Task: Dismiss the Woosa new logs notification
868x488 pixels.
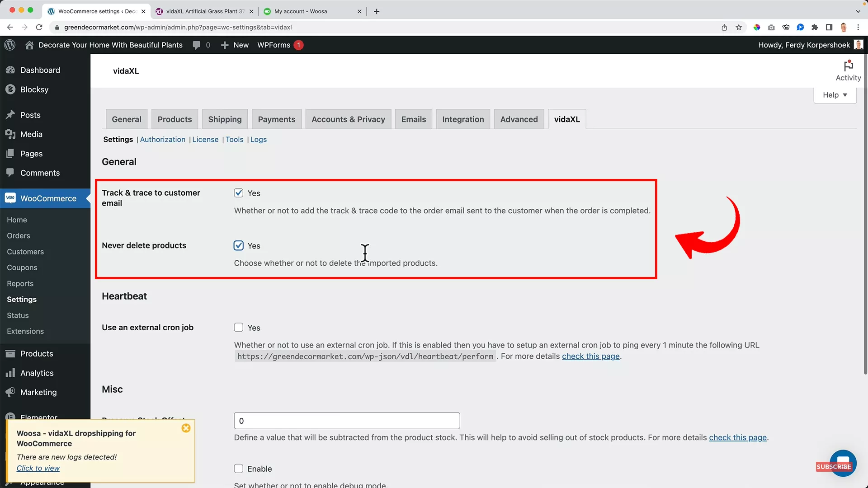Action: tap(186, 428)
